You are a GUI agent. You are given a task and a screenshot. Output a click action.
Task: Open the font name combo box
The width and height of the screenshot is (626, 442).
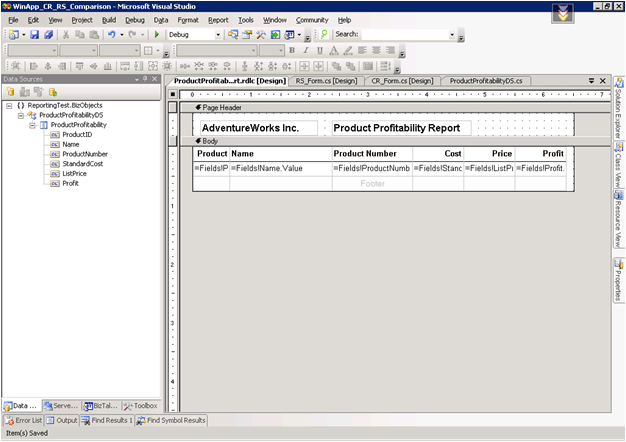coord(217,50)
